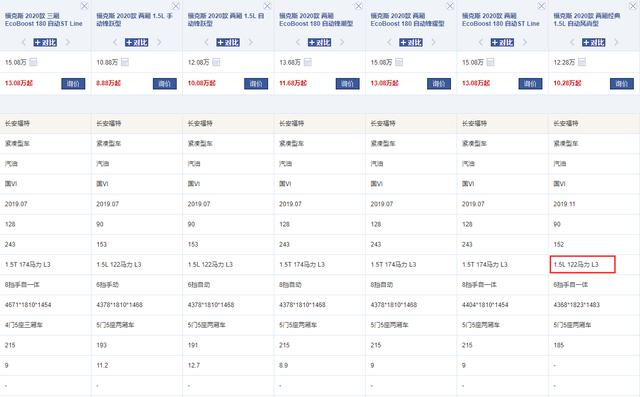Click 询价 next to 8.88万起

point(165,84)
